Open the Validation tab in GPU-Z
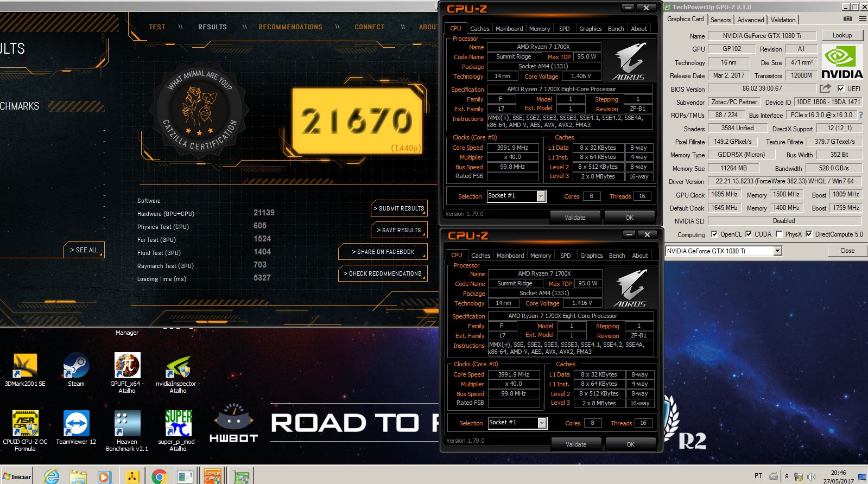 pos(783,20)
